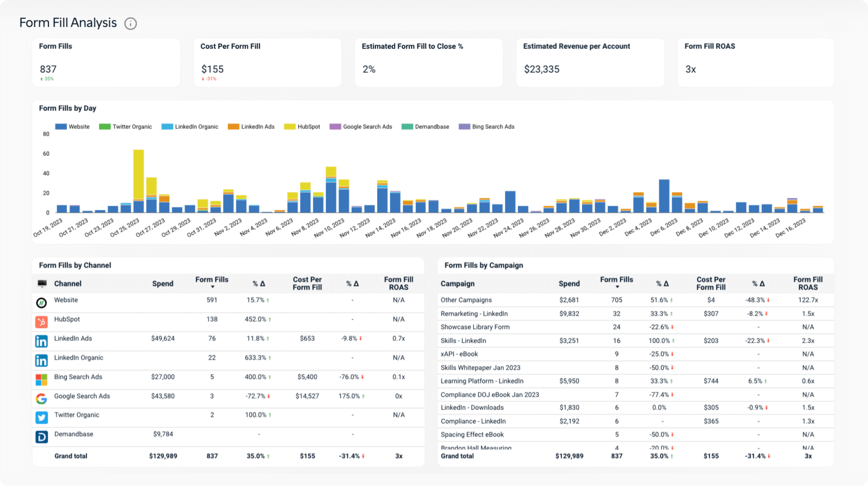Select LinkedIn Ads spend value $49,624

tap(163, 338)
